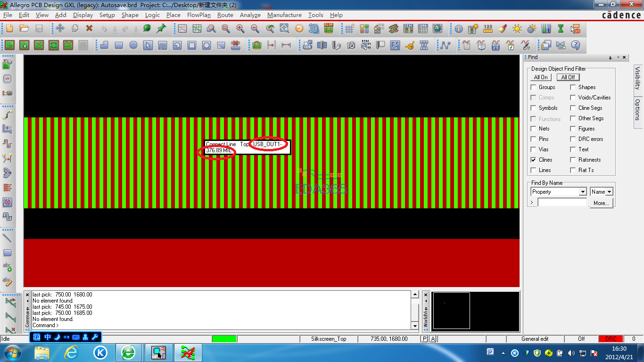Click the A button in status bar
Screen dimensions: 644x362
coord(433,339)
